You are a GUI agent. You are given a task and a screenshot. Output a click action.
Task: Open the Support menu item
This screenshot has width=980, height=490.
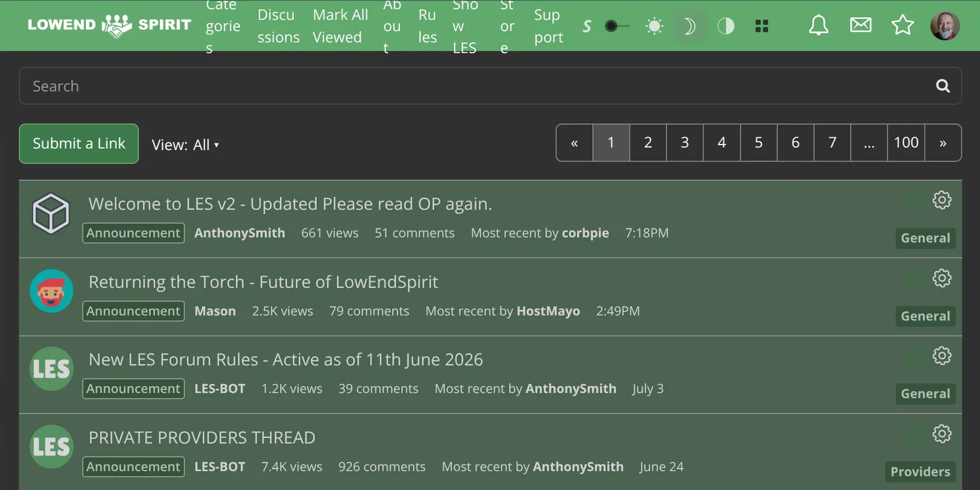coord(548,26)
